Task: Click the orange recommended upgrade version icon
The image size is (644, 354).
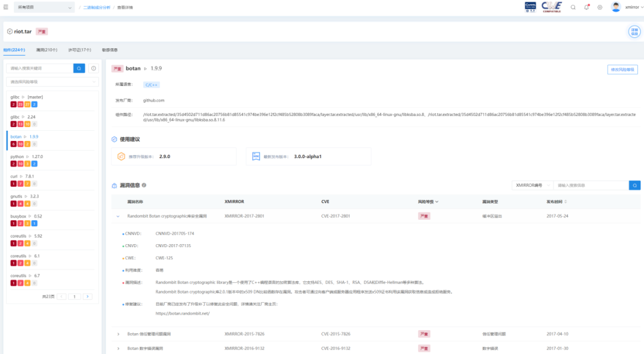Action: tap(121, 156)
